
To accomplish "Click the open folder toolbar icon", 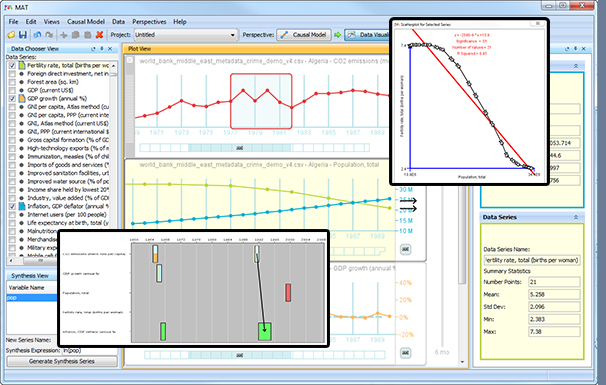I will (11, 35).
